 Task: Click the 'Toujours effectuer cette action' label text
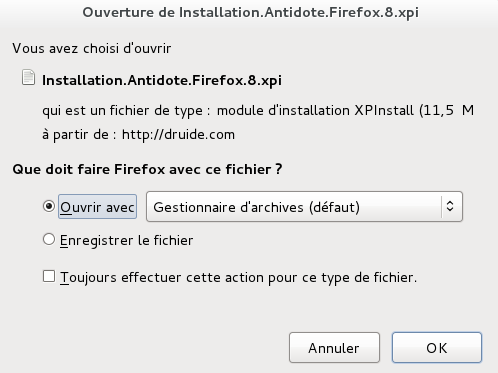coord(239,277)
